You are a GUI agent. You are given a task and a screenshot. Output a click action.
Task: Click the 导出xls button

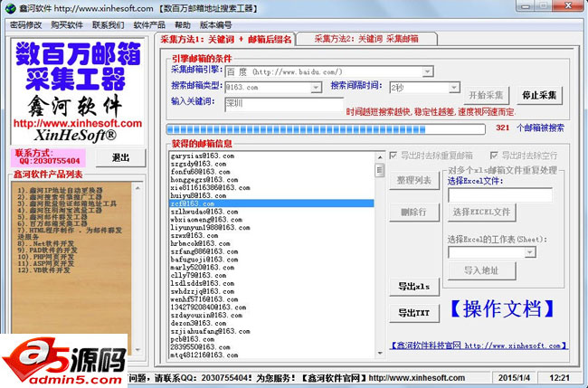(x=414, y=287)
